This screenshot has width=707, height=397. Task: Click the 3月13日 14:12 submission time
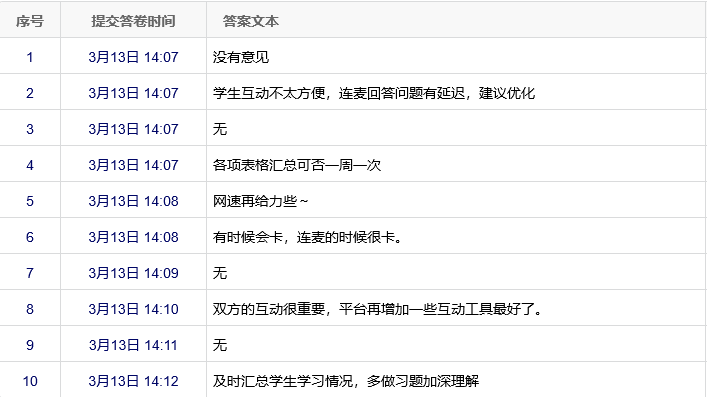[133, 381]
